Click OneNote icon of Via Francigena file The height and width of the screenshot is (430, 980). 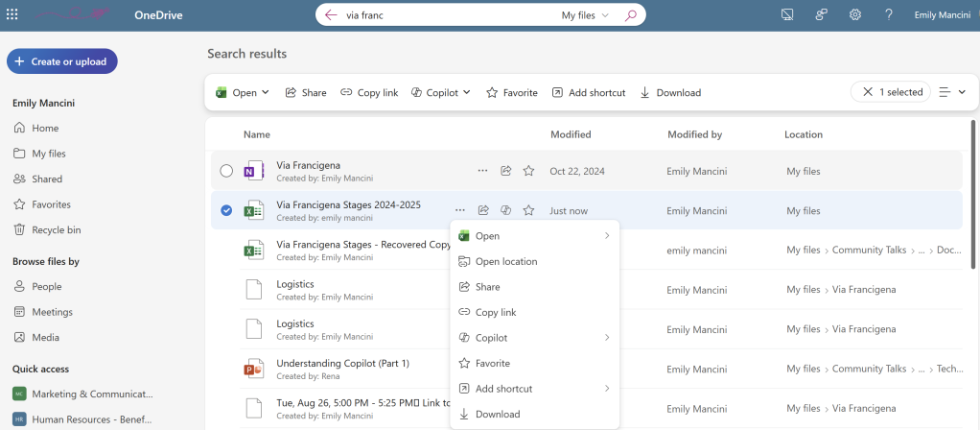253,171
